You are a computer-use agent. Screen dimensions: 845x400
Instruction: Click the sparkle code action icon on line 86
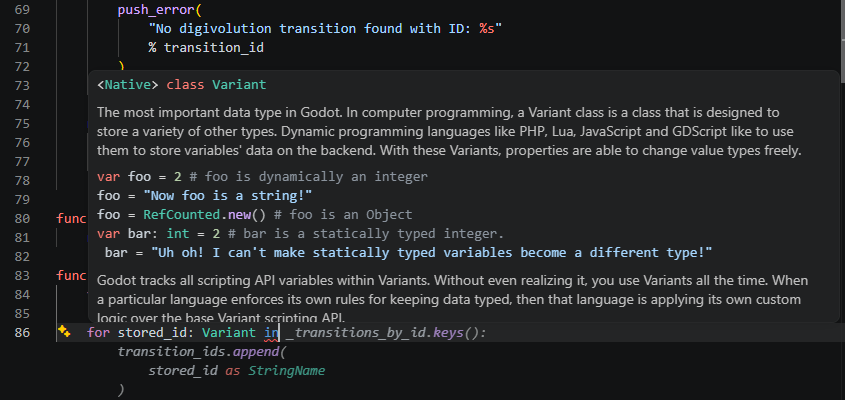coord(64,332)
